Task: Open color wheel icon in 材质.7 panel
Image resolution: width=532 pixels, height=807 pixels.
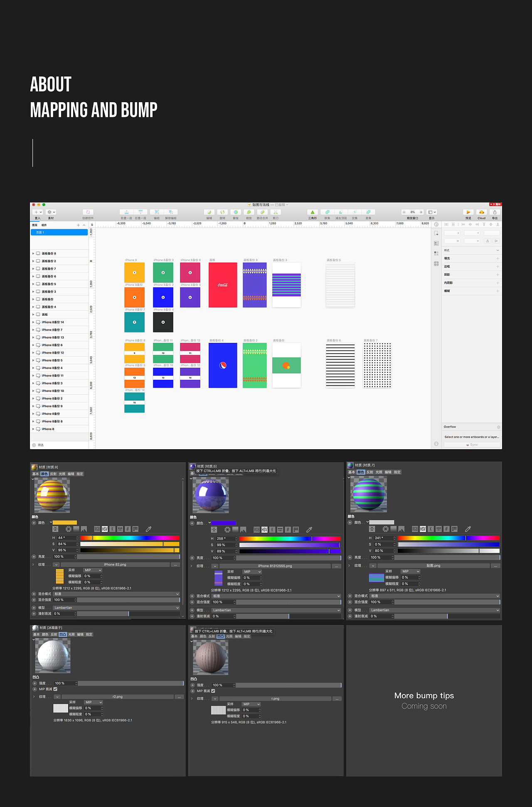Action: 386,529
